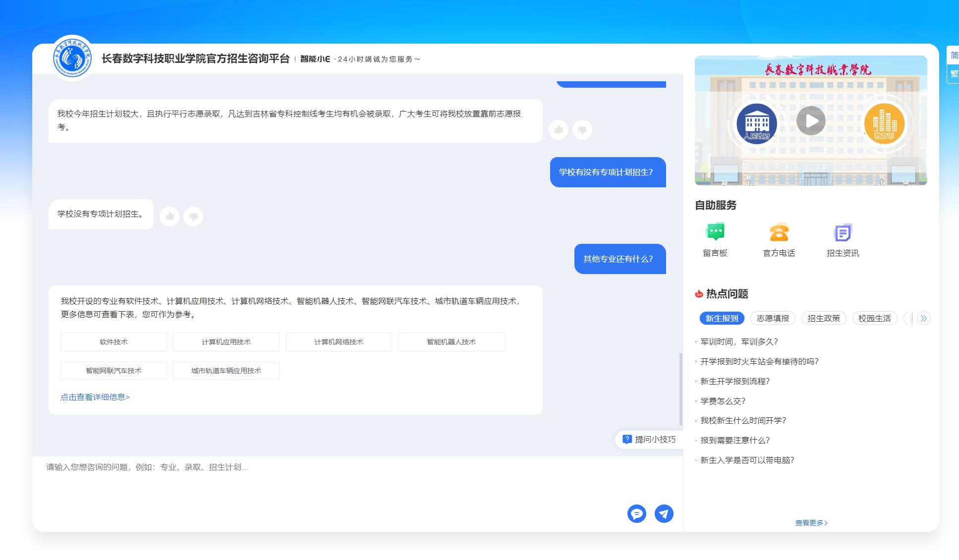Click the send paper-plane button

(664, 513)
